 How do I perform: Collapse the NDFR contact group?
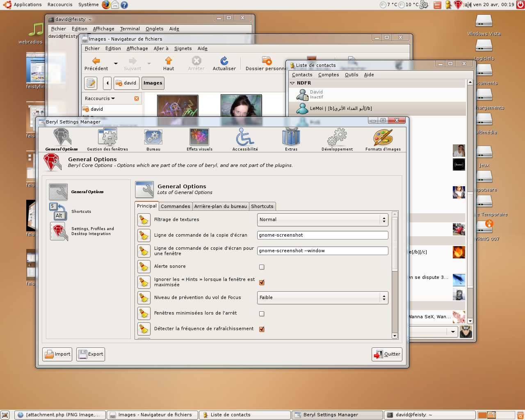292,83
